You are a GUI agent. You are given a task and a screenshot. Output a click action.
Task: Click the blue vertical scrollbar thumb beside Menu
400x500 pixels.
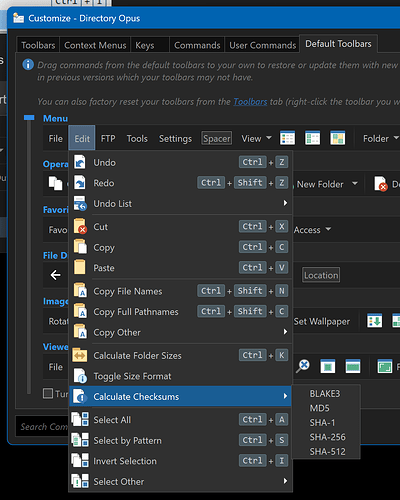(x=29, y=118)
